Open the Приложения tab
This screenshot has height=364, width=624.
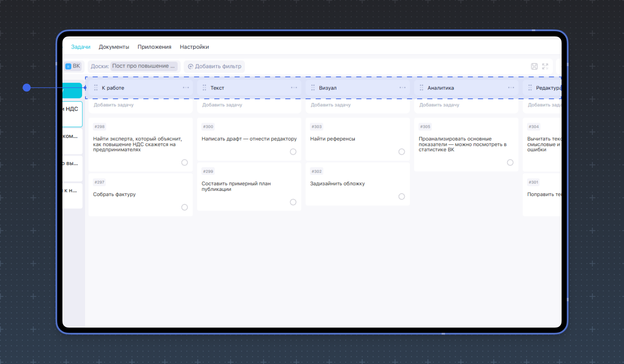(x=154, y=47)
